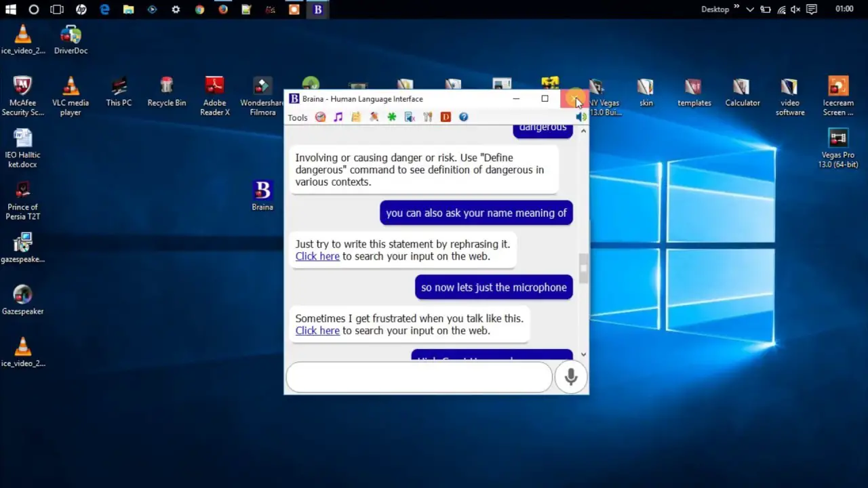The width and height of the screenshot is (868, 488).
Task: Switch to Braina taskbar button
Action: coord(318,9)
